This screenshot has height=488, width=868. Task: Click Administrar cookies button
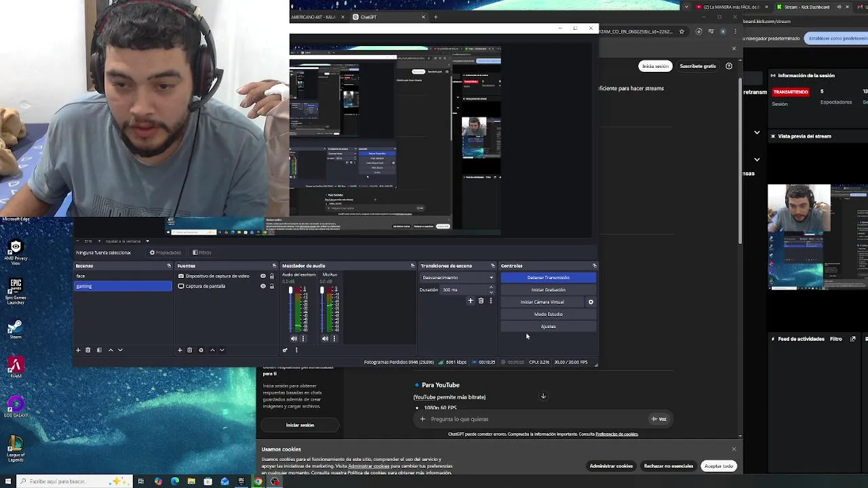[x=611, y=466]
